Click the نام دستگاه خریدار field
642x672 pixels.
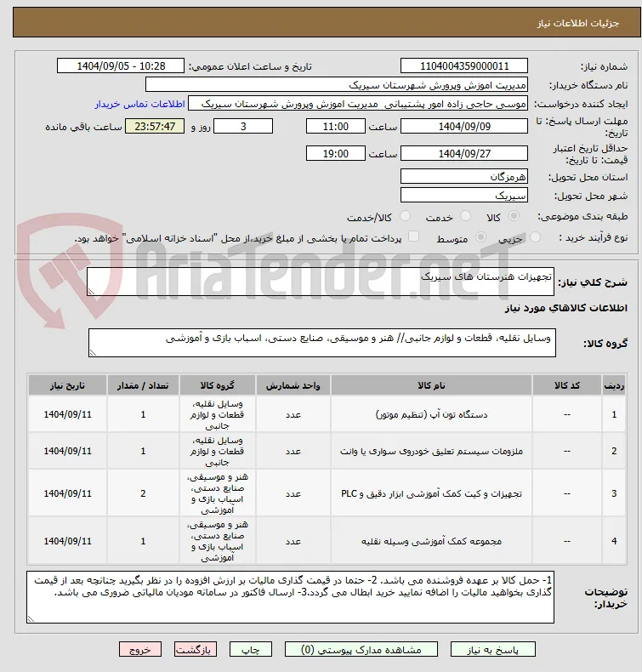tap(336, 85)
